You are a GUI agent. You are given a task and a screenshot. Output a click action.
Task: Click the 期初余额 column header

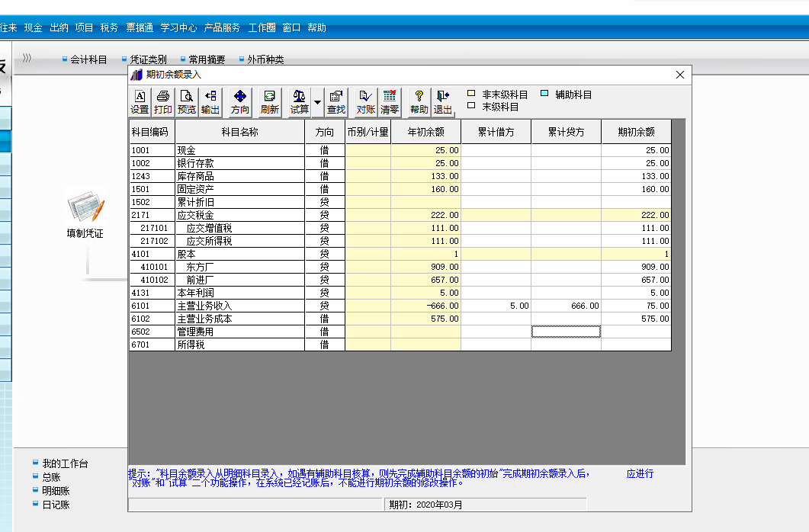[636, 131]
